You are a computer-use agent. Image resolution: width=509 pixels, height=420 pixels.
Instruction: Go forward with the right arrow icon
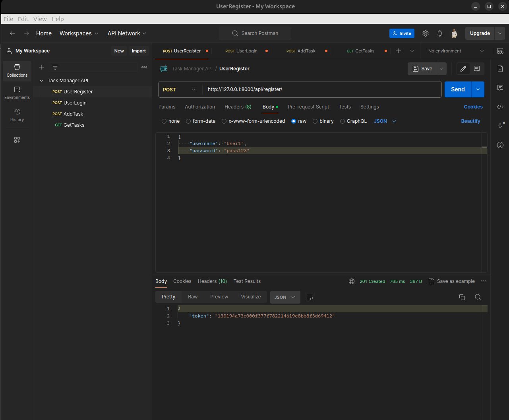point(27,33)
